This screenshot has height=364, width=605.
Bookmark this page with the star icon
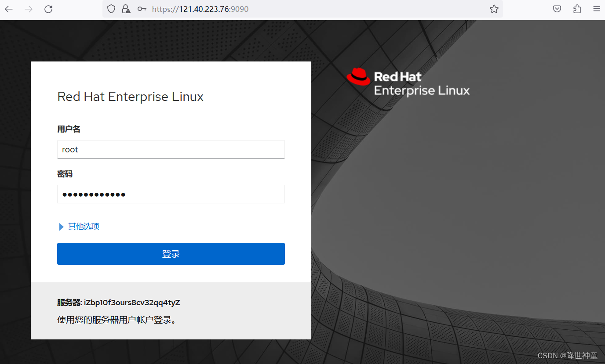coord(494,9)
